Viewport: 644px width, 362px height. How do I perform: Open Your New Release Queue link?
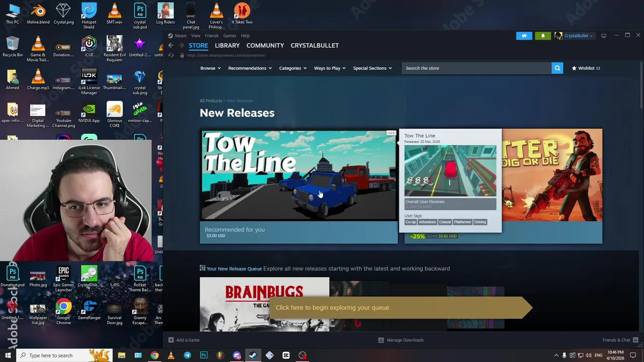click(234, 268)
